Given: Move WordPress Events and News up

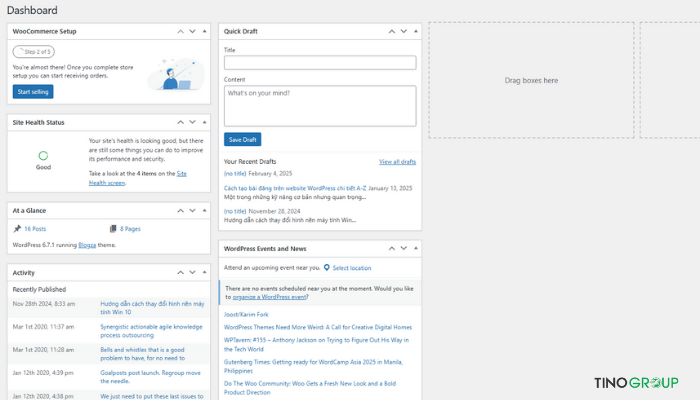Looking at the screenshot, I should (x=392, y=248).
